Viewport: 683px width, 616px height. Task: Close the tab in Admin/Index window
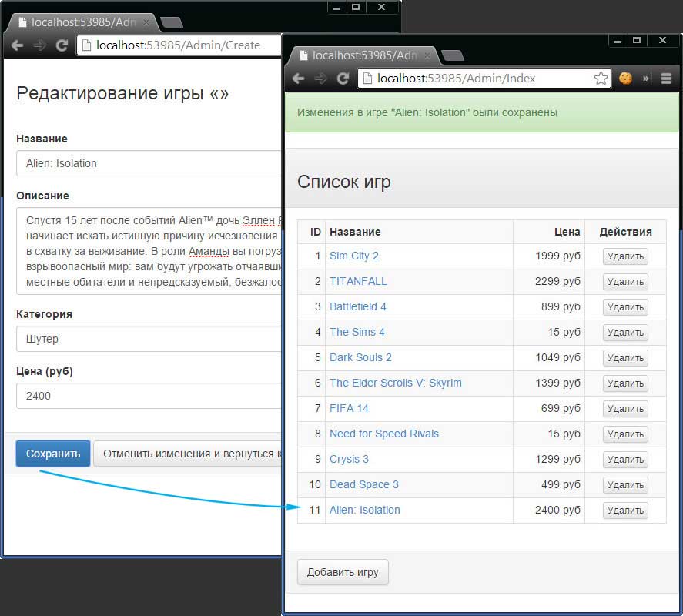[427, 55]
